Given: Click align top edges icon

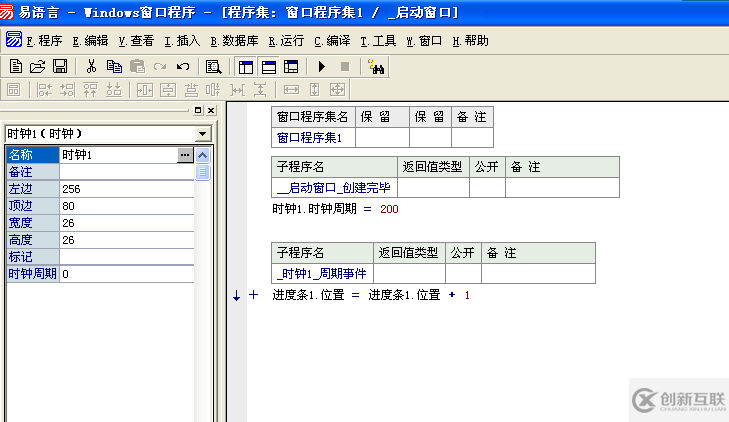Looking at the screenshot, I should 90,90.
